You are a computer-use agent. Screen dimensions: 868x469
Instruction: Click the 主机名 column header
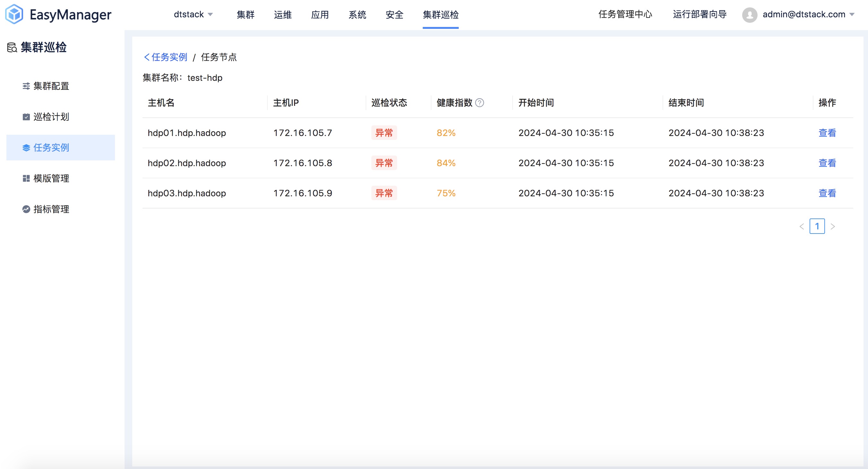161,103
